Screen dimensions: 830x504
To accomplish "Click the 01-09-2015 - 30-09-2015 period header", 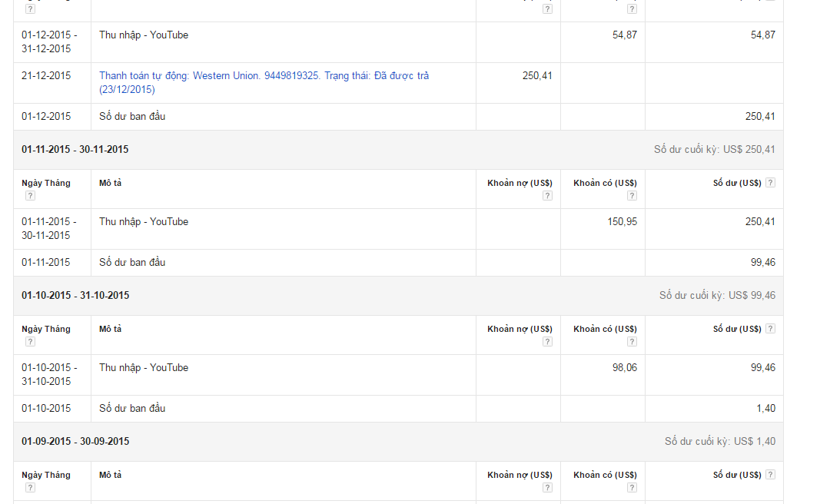I will pyautogui.click(x=75, y=442).
